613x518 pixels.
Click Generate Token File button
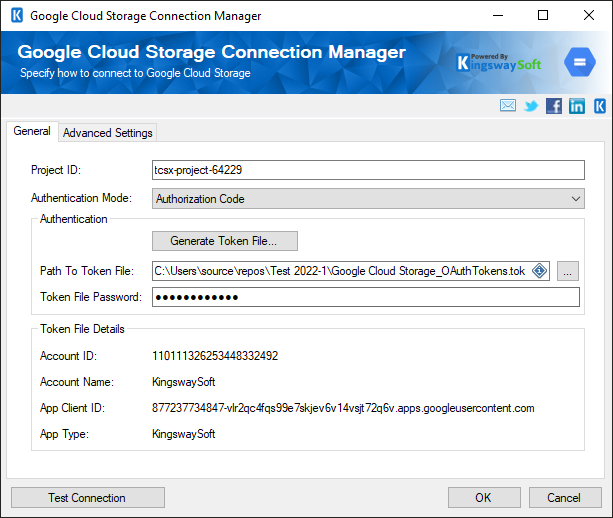click(225, 241)
